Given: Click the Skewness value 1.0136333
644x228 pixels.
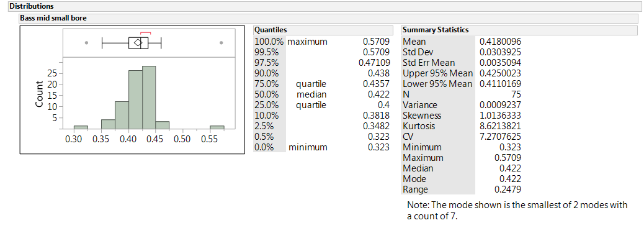Looking at the screenshot, I should (500, 116).
